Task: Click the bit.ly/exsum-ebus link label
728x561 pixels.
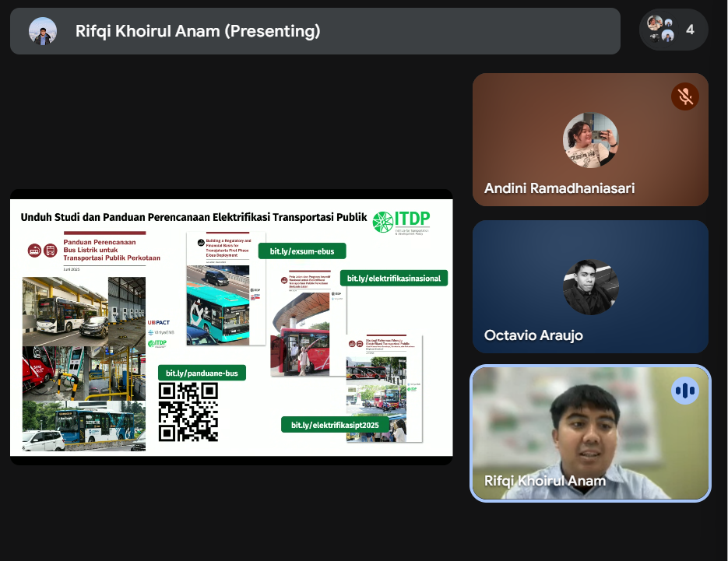Action: point(307,251)
